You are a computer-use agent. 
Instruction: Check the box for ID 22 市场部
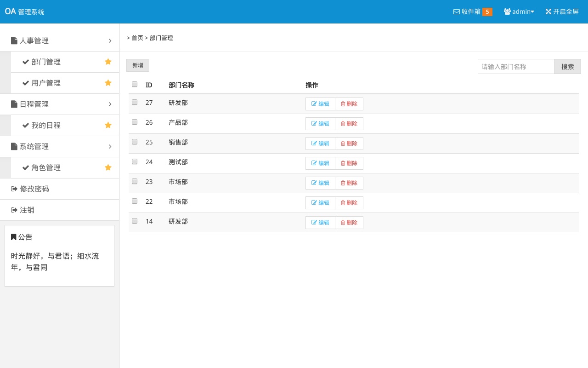click(x=135, y=201)
